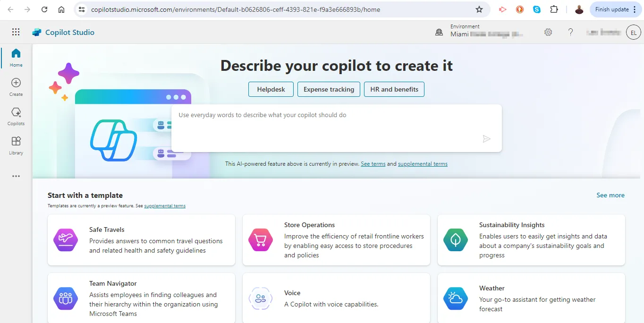The width and height of the screenshot is (644, 323).
Task: Select the HR and benefits suggestion button
Action: [394, 89]
